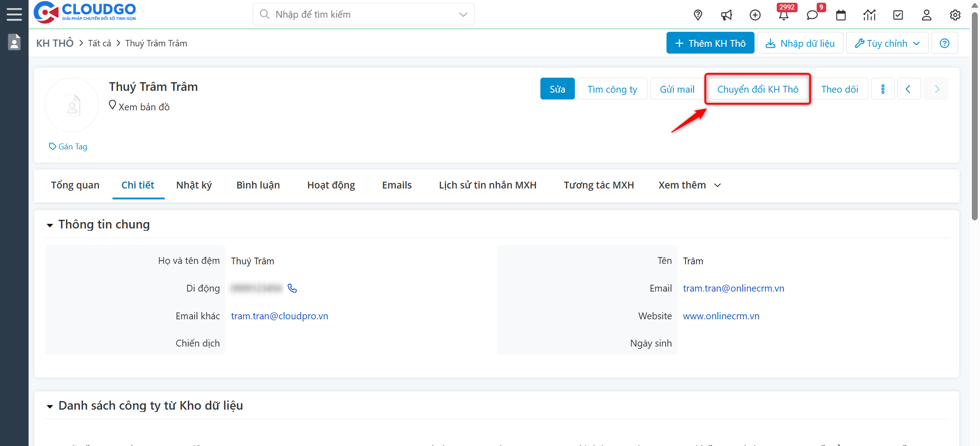Click the three-dot more actions button
The image size is (980, 446).
click(x=882, y=89)
